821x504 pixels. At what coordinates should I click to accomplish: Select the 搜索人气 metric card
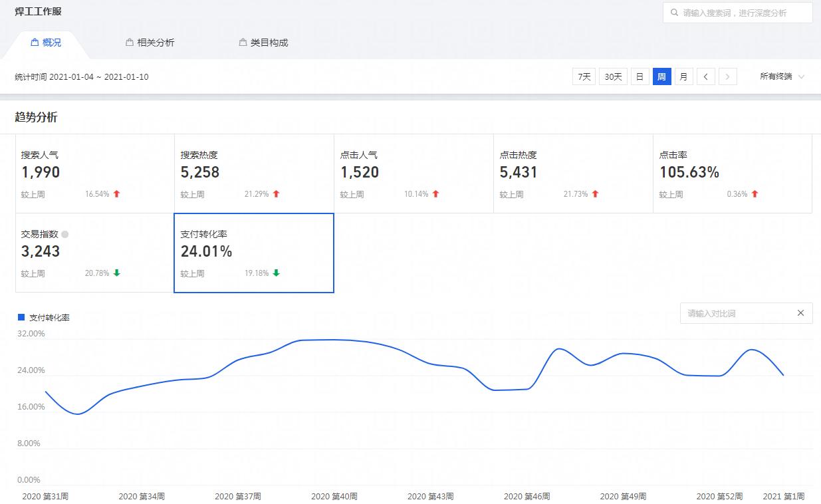pos(94,174)
